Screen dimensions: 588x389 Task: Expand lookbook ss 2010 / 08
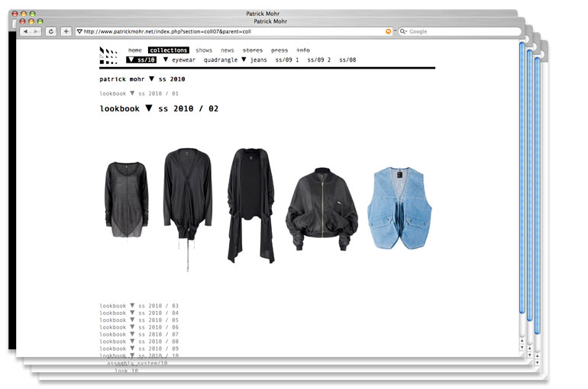click(139, 341)
